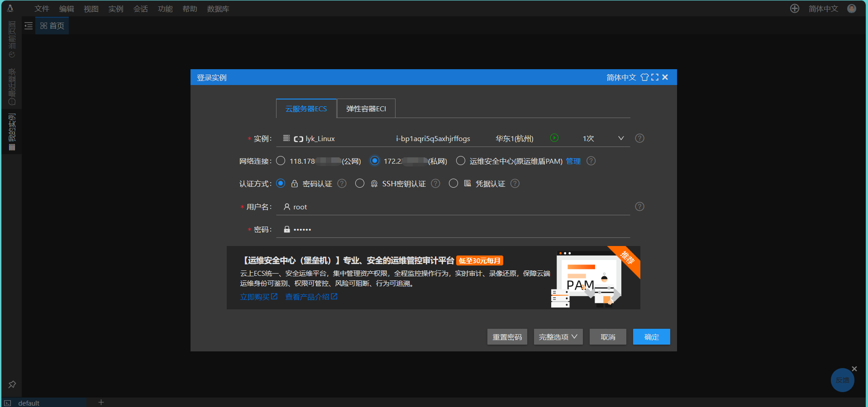
Task: Expand the 实例 dropdown chevron
Action: coord(621,138)
